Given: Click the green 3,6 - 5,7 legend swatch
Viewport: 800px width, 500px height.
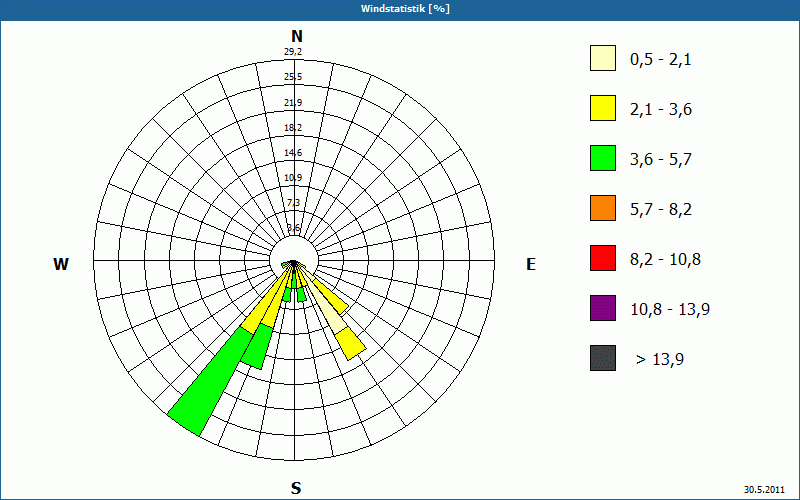Looking at the screenshot, I should (x=603, y=158).
